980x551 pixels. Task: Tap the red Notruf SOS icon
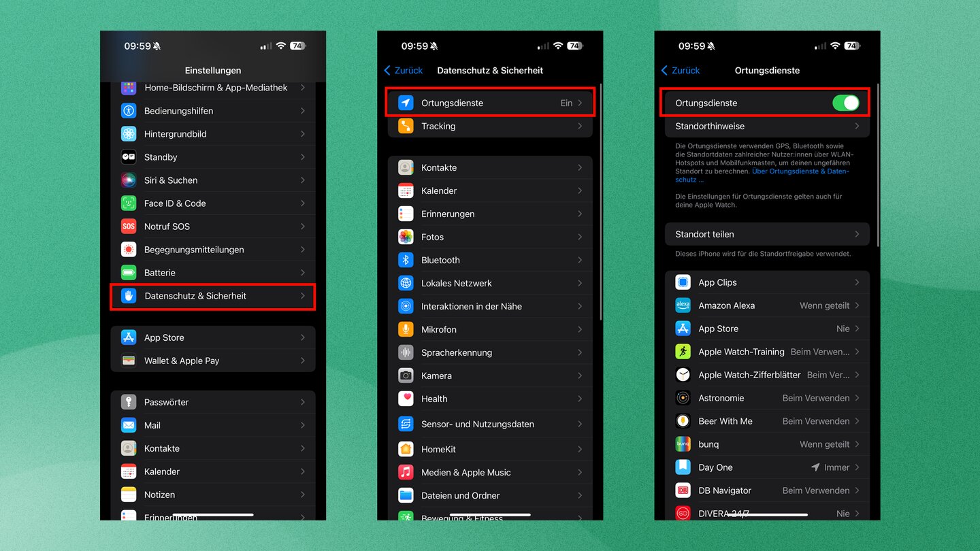129,227
